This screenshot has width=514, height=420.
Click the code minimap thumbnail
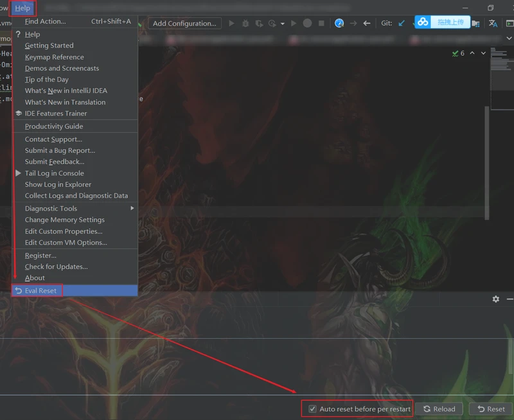(x=502, y=78)
